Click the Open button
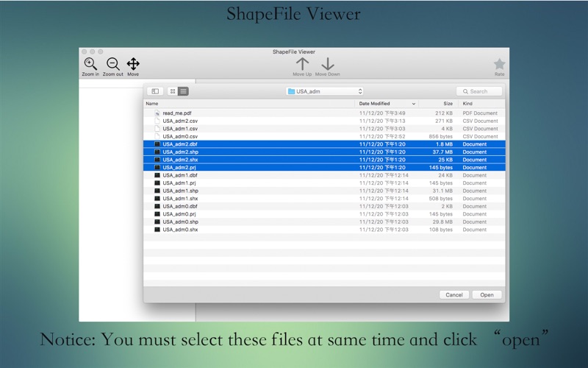The image size is (588, 368). click(487, 295)
